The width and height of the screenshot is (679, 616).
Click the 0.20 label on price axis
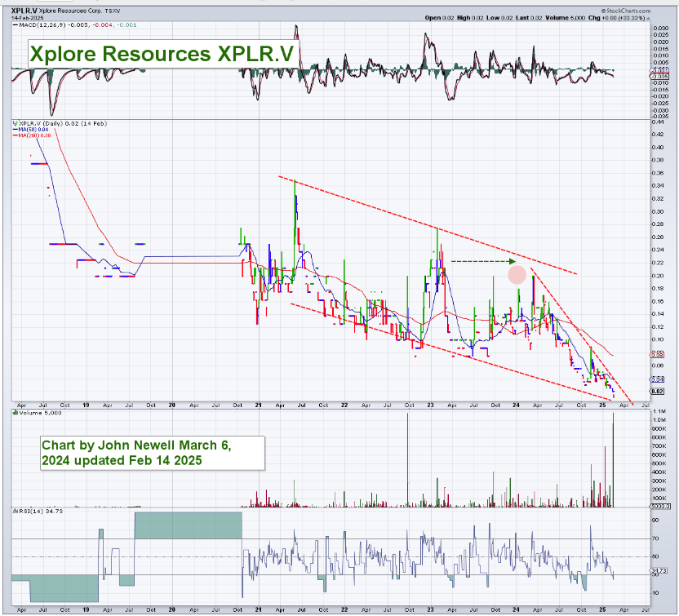657,276
